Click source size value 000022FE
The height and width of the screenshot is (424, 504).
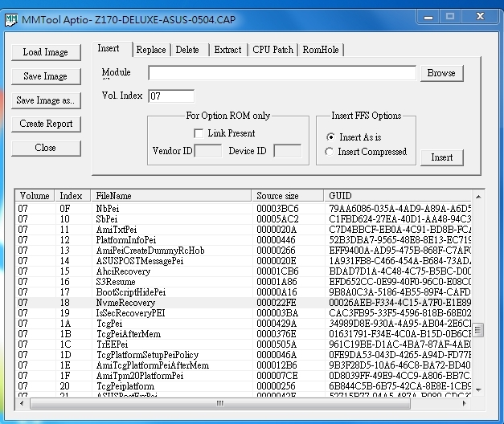pyautogui.click(x=277, y=303)
